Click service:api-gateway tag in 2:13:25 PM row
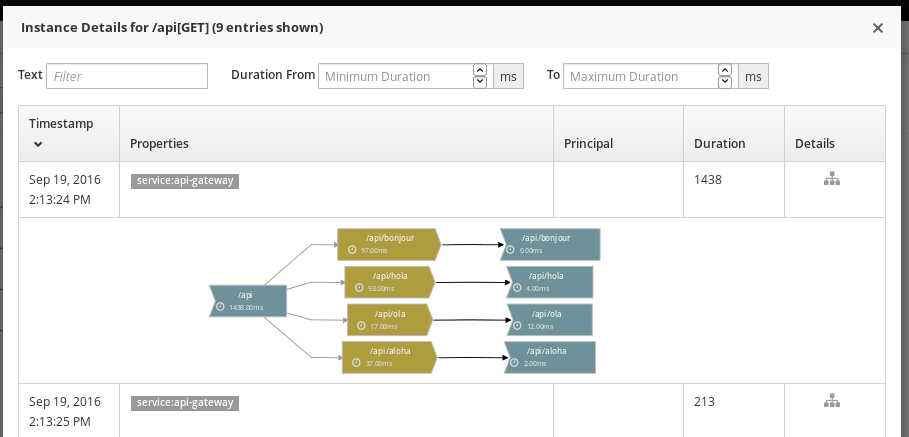This screenshot has height=437, width=909. [x=185, y=403]
